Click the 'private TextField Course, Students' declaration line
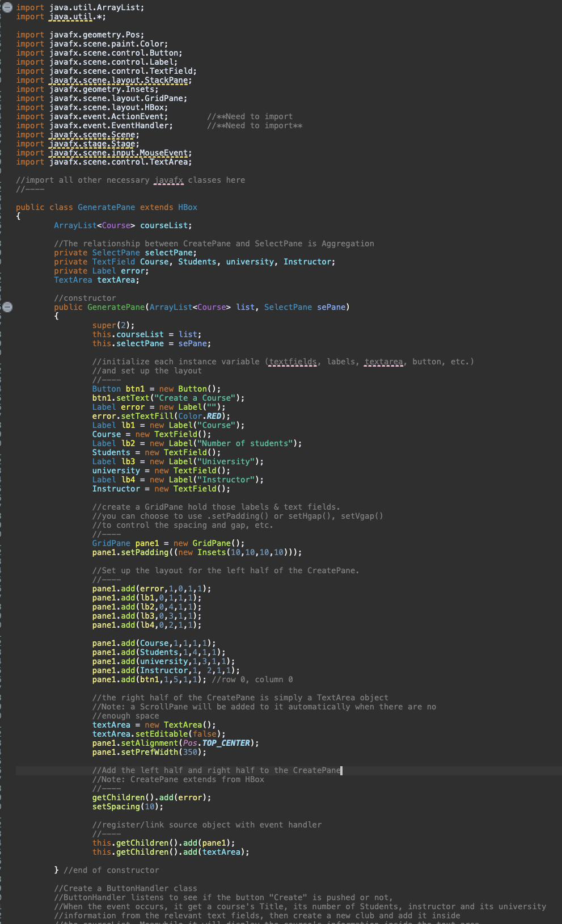Screen dimensions: 562x924 point(195,262)
